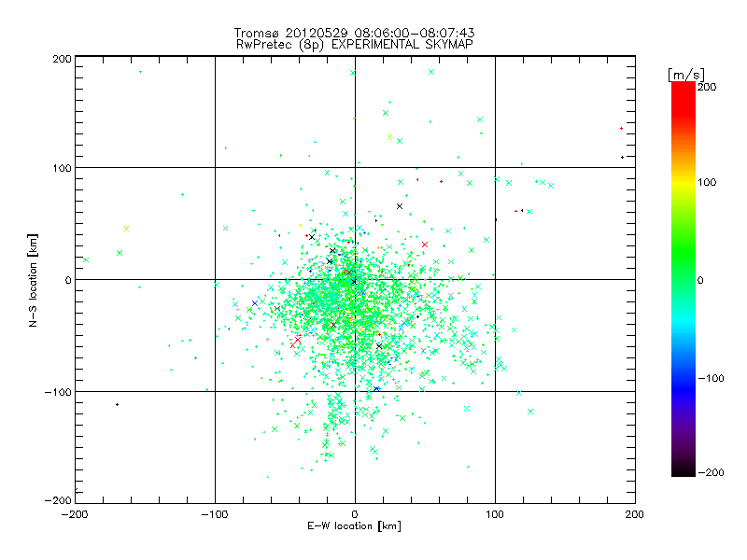Click the x-axis tick label '-100'
Viewport: 747px width, 560px height.
(215, 514)
